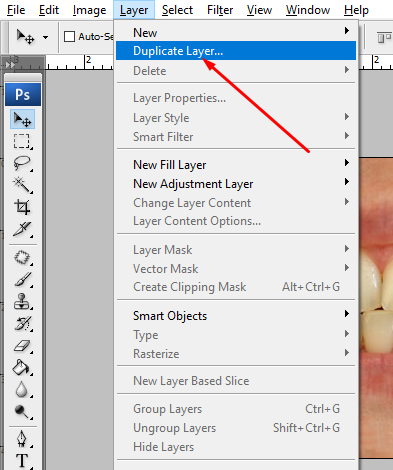Open the View menu
This screenshot has width=393, height=470.
pos(259,10)
